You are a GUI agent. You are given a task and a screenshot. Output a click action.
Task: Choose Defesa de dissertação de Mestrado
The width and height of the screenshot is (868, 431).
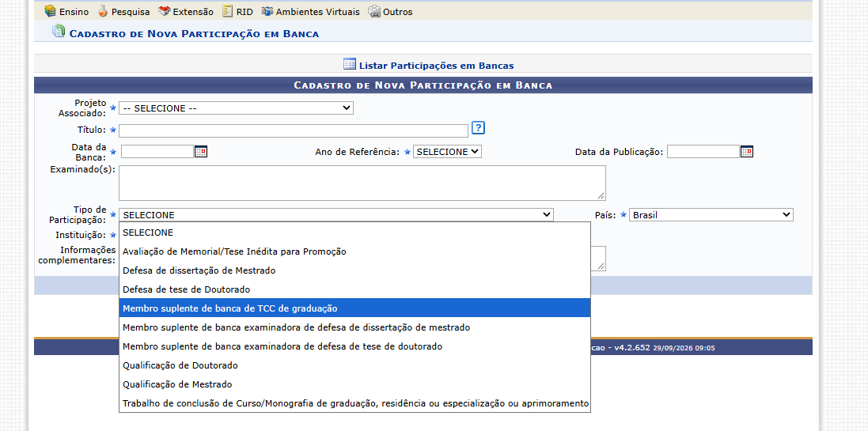354,270
